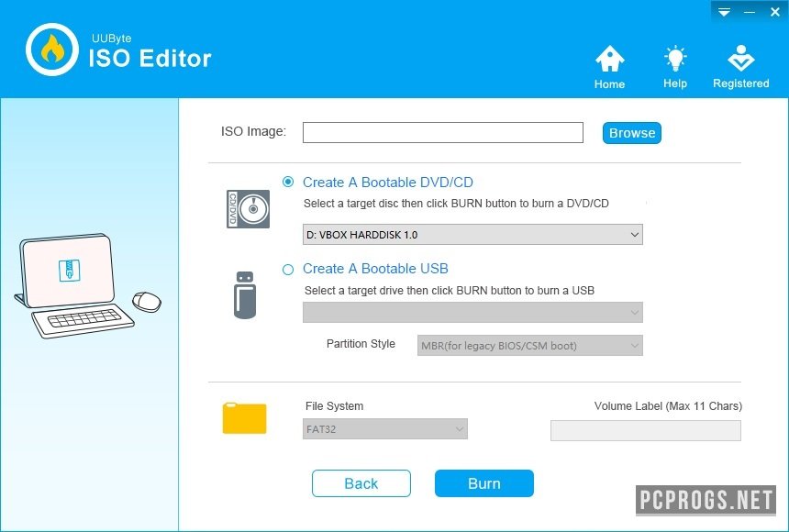
Task: Click the UUByte flame logo
Action: click(52, 50)
